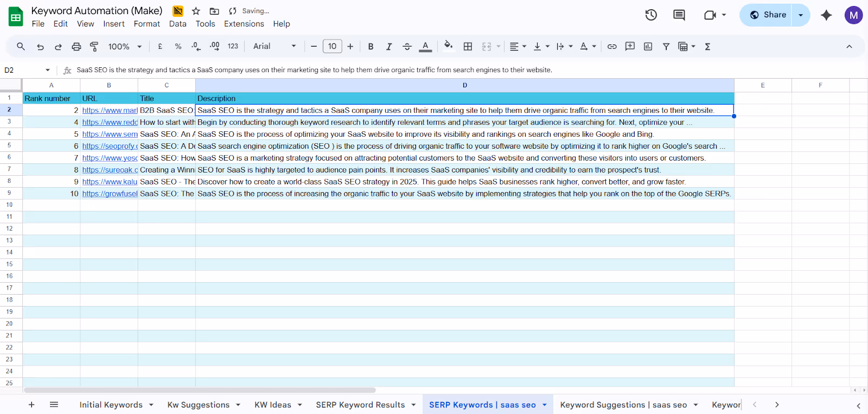Increase decimal places
The width and height of the screenshot is (868, 414).
215,47
